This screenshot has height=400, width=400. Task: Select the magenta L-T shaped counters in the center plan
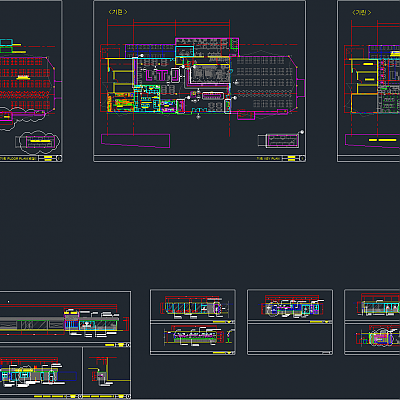(x=163, y=75)
